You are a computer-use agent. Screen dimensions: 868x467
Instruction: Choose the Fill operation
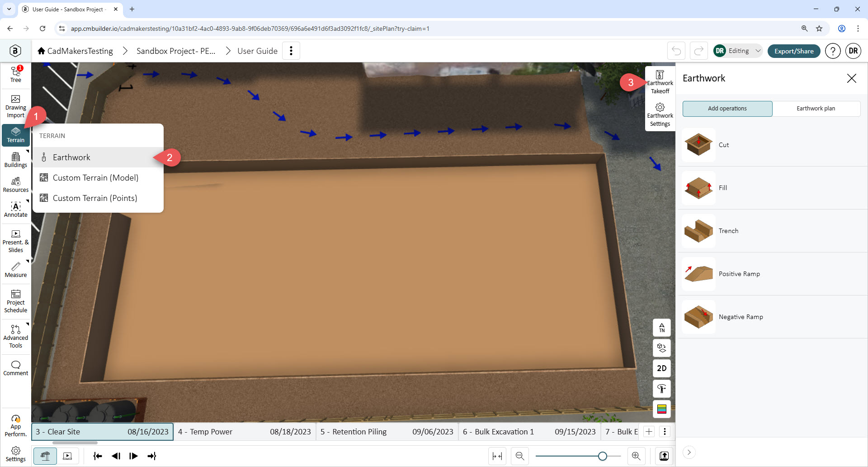pos(772,188)
